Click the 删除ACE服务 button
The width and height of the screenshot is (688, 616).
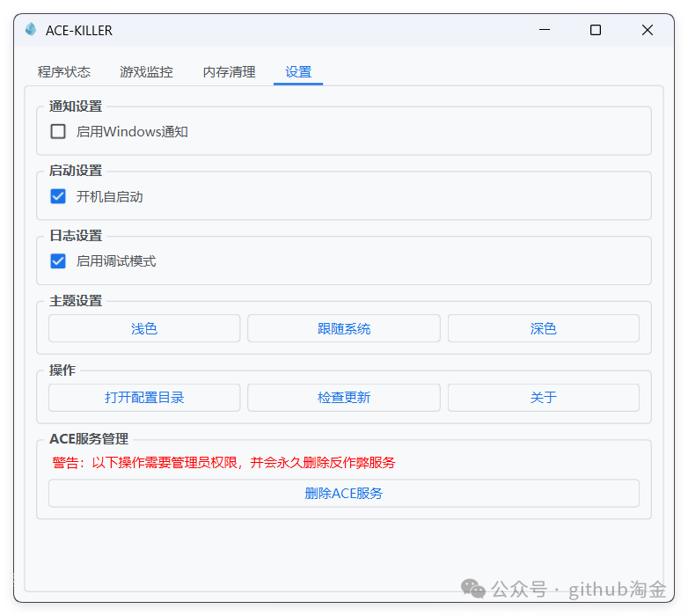[x=344, y=493]
